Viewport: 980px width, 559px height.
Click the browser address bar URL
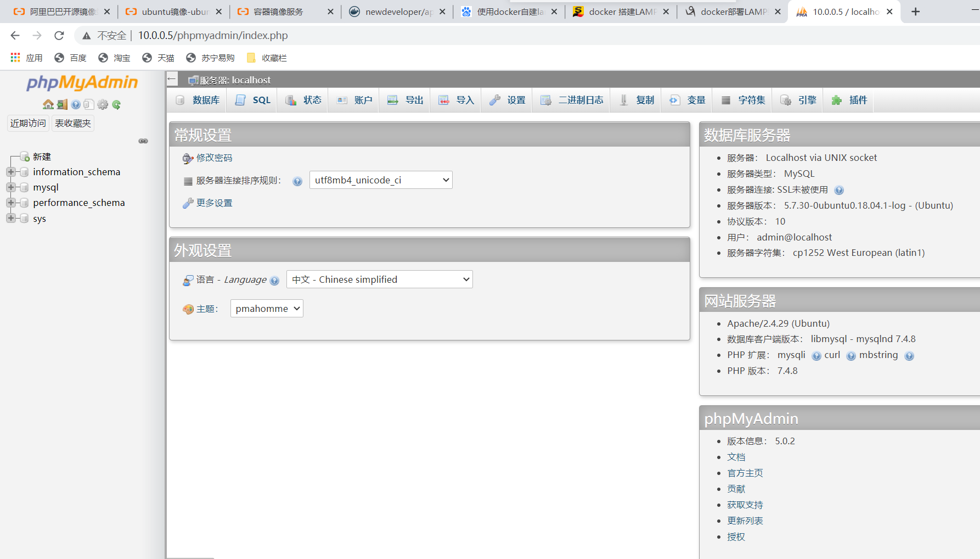(213, 35)
